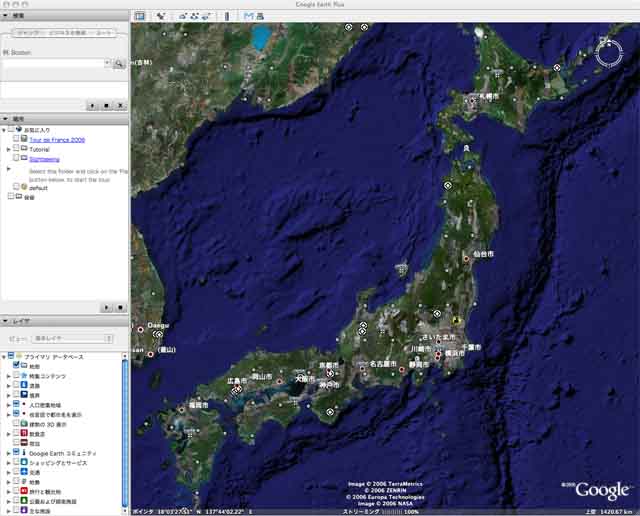
Task: Enable the 建物の 3D 表示 checkbox
Action: 16,423
